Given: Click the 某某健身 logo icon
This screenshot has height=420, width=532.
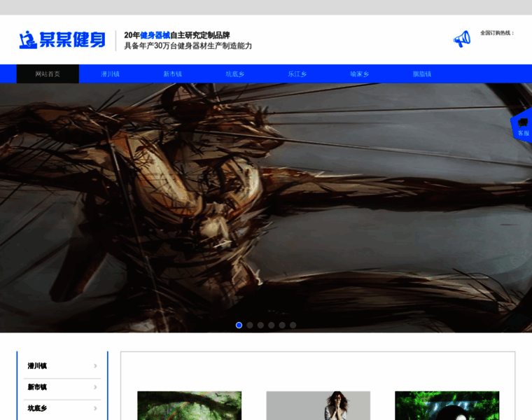Looking at the screenshot, I should [27, 39].
